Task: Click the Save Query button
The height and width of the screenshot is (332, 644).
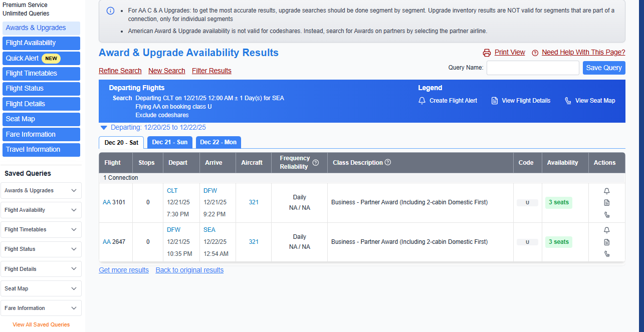Action: [604, 68]
